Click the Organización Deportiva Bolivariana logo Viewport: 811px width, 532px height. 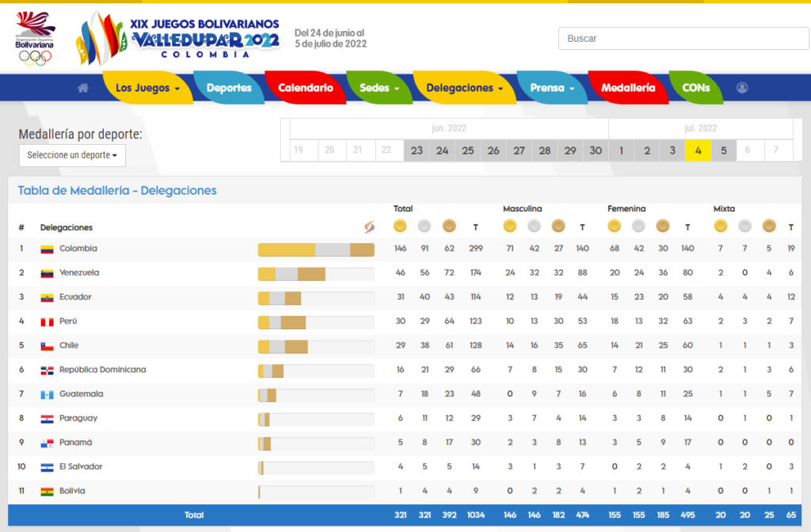tap(35, 38)
